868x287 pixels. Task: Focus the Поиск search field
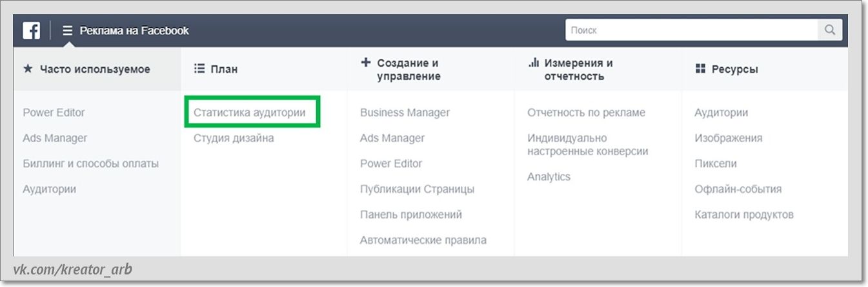[x=691, y=30]
